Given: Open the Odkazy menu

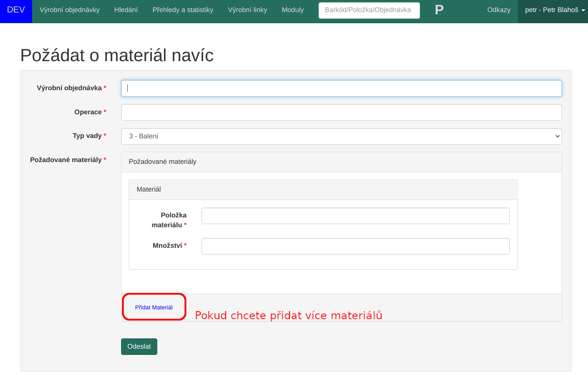Looking at the screenshot, I should [499, 10].
